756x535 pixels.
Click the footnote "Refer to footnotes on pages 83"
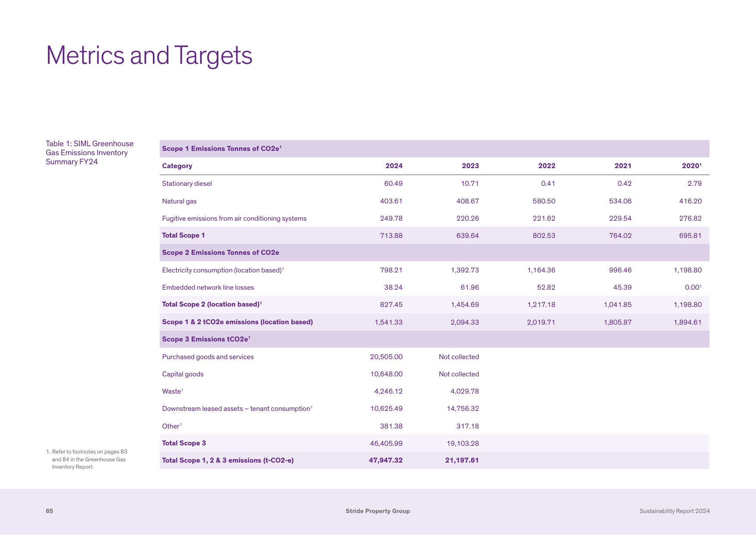(x=90, y=452)
